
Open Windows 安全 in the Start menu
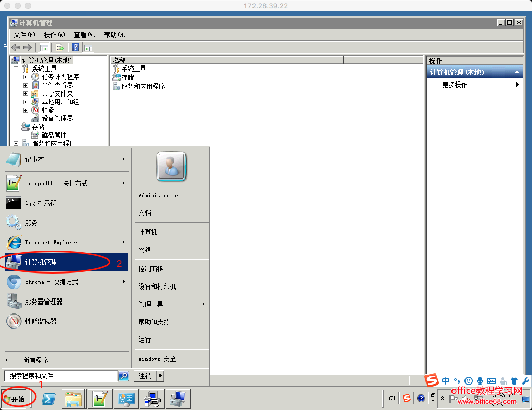tap(157, 359)
